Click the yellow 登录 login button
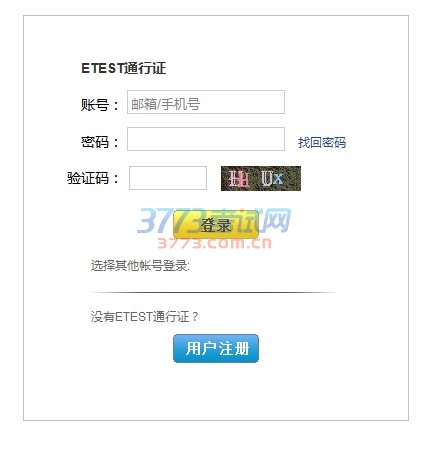429x451 pixels. 216,224
